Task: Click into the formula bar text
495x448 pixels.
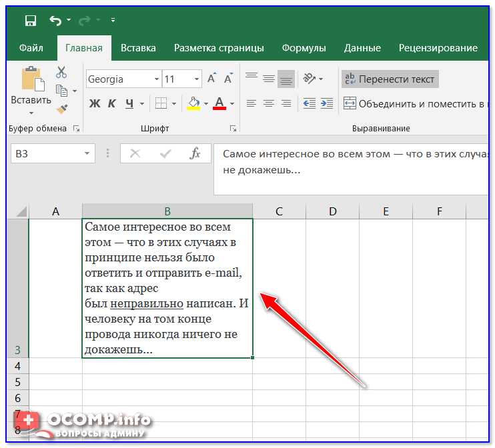Action: (x=351, y=169)
